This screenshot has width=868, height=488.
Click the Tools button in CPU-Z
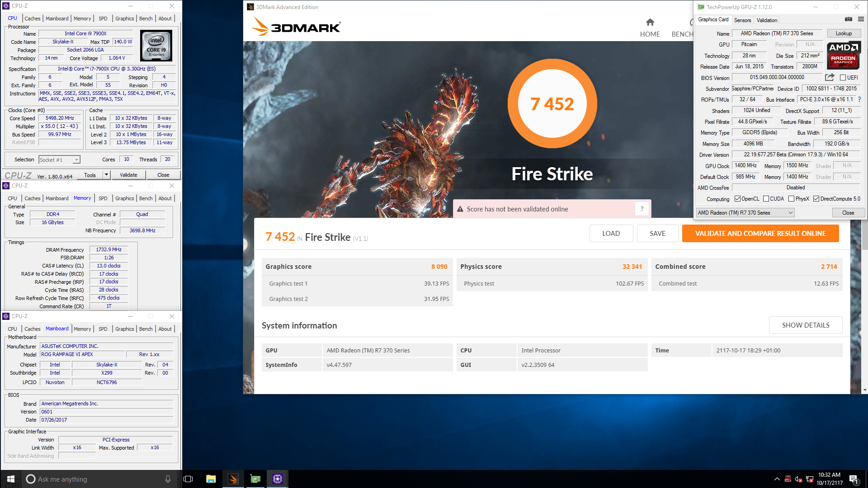(x=90, y=175)
